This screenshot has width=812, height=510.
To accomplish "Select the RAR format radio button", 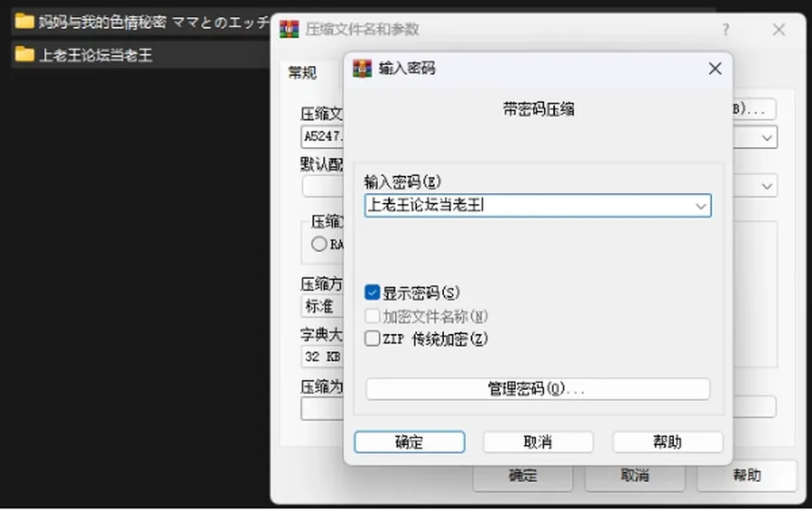I will [x=319, y=244].
